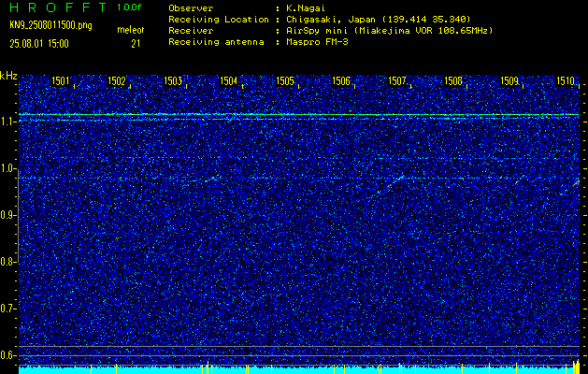Screen dimensions: 588x374
Task: Click the 1503 time marker label
Action: pos(173,81)
